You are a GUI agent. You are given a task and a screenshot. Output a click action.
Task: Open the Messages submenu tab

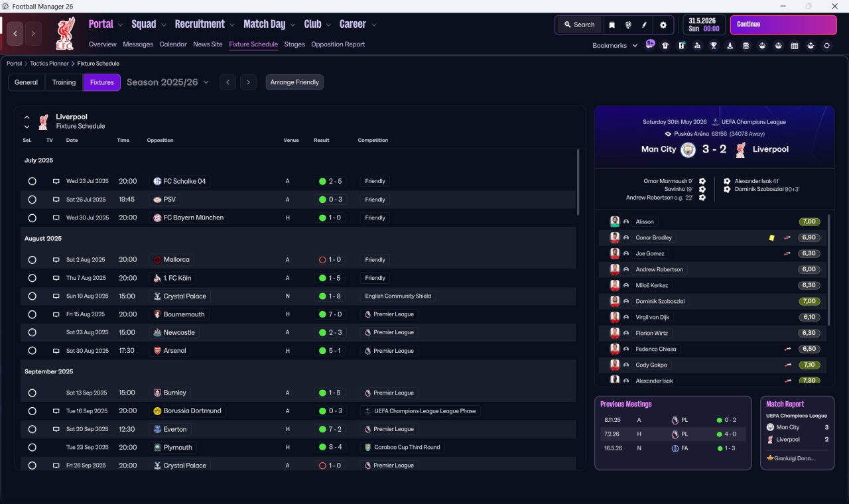pyautogui.click(x=138, y=44)
